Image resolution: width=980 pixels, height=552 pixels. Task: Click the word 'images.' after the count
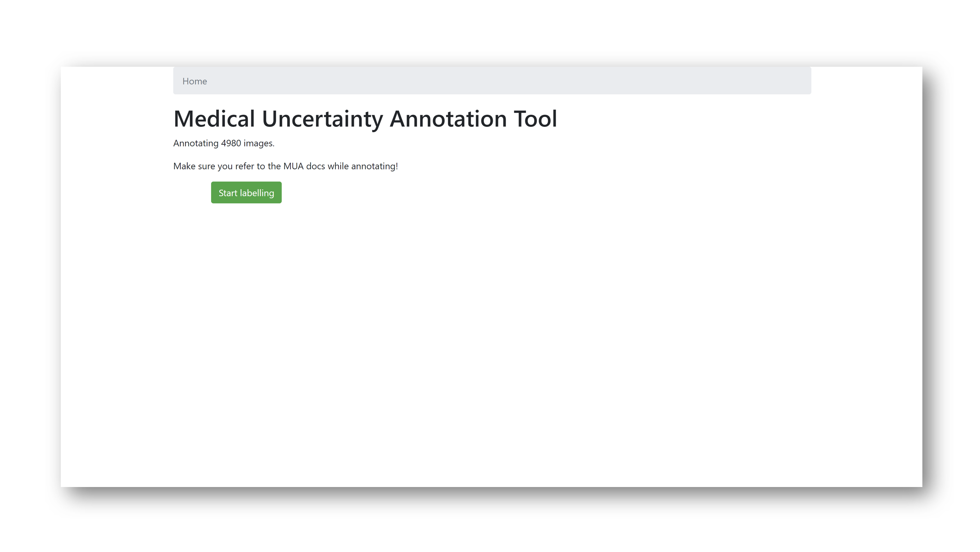click(259, 144)
